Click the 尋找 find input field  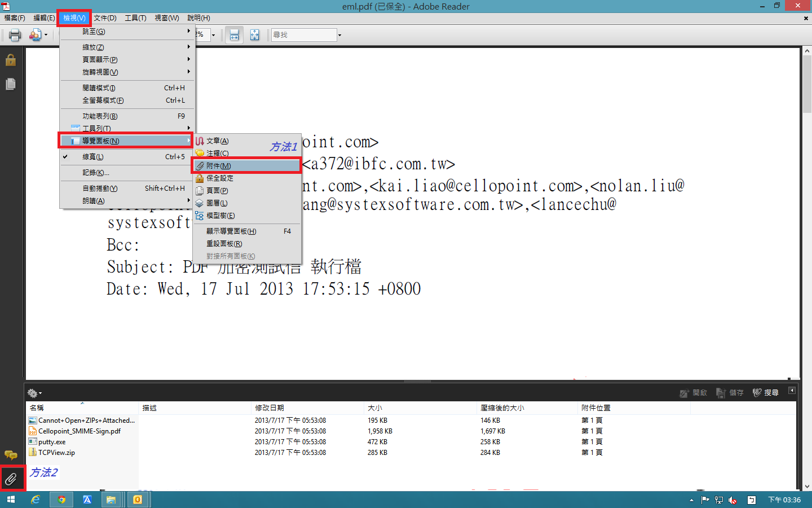pos(303,35)
